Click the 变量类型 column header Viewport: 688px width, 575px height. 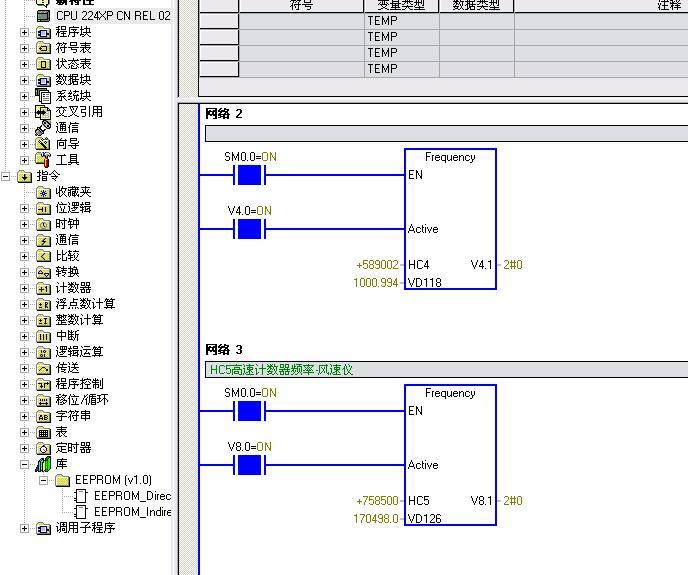click(401, 6)
